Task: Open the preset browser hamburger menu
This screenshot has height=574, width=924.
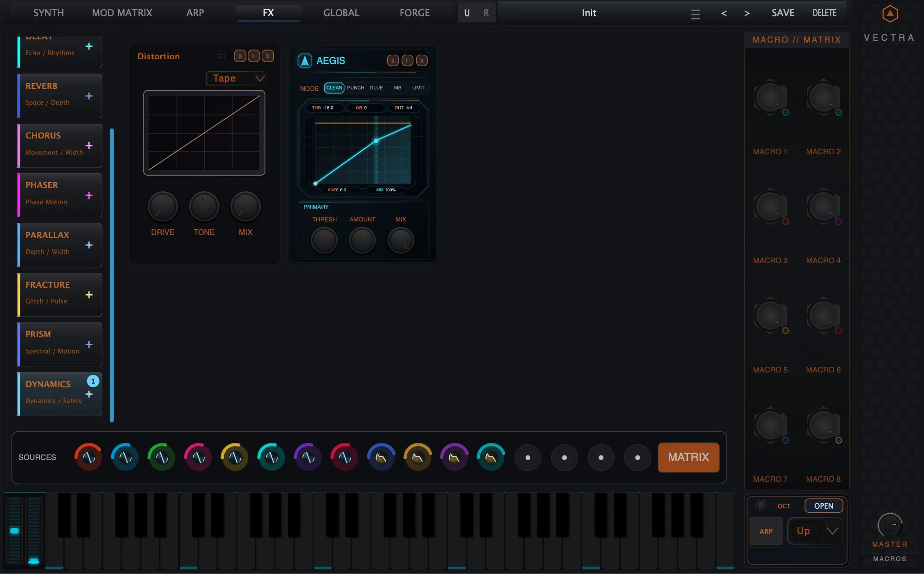Action: 695,14
